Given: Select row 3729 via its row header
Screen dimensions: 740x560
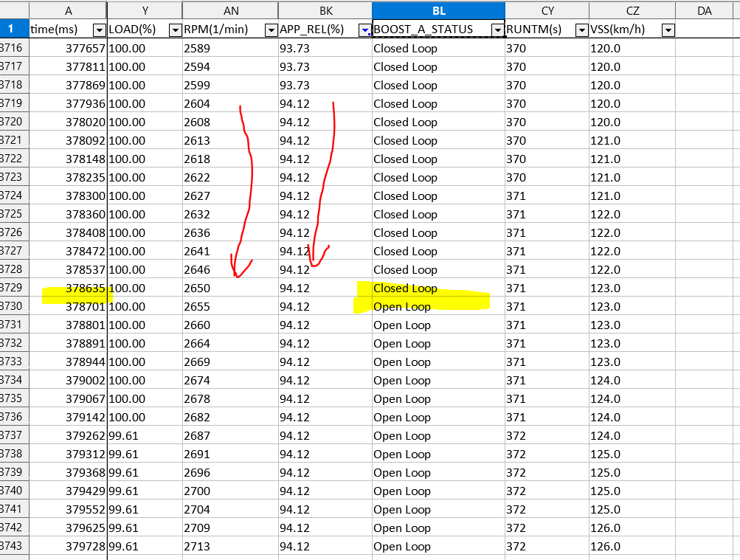Looking at the screenshot, I should coord(14,288).
